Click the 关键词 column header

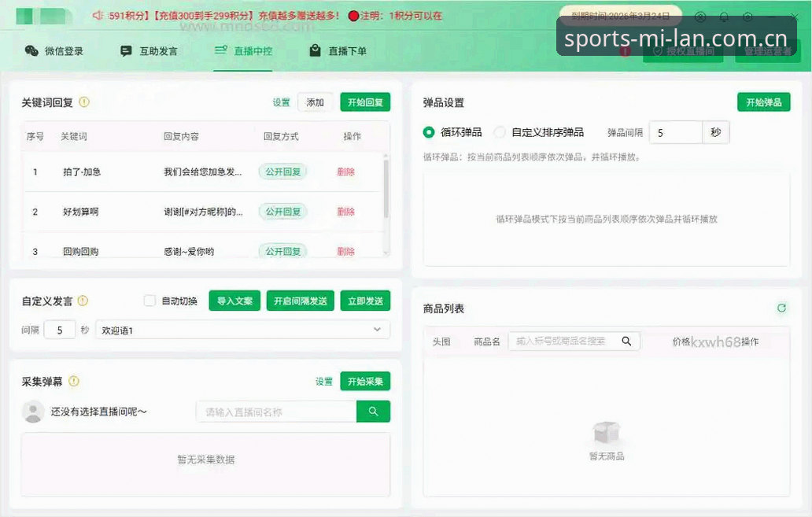[73, 136]
